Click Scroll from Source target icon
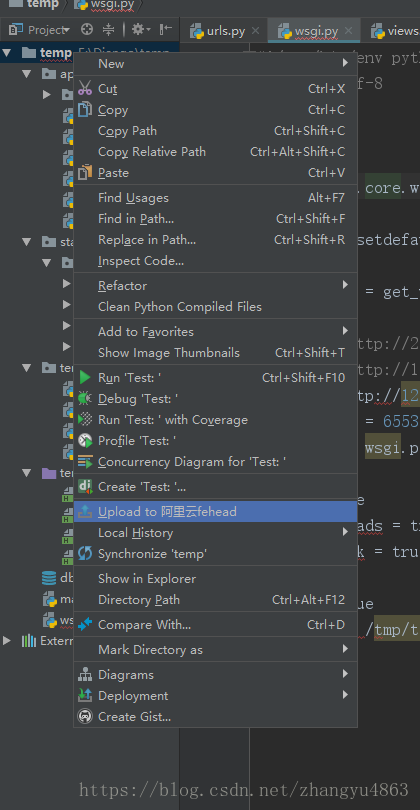 coord(87,29)
